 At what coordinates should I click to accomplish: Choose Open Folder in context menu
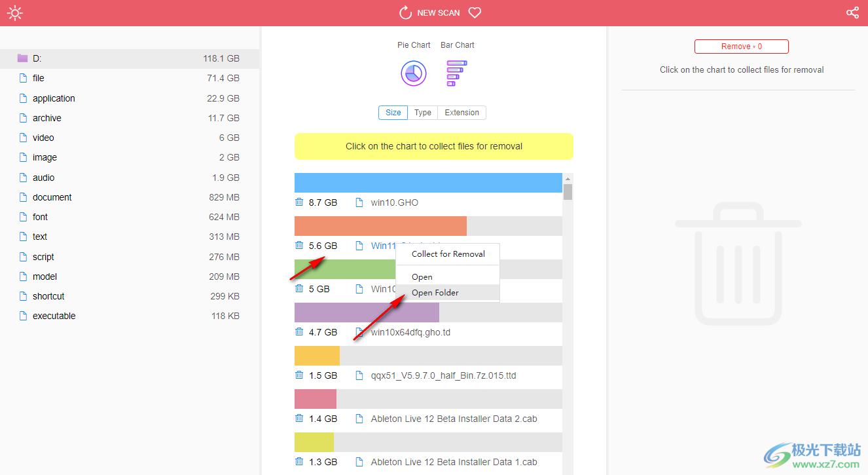[x=448, y=292]
